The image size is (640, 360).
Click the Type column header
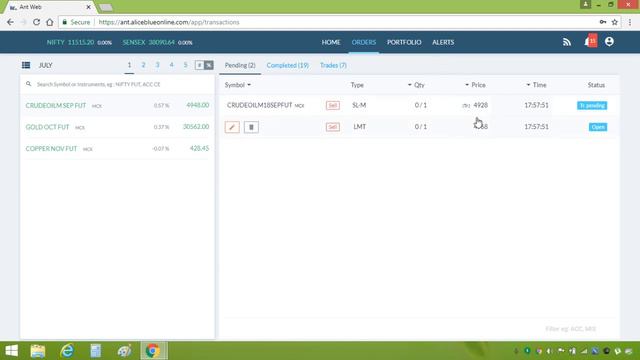tap(357, 85)
